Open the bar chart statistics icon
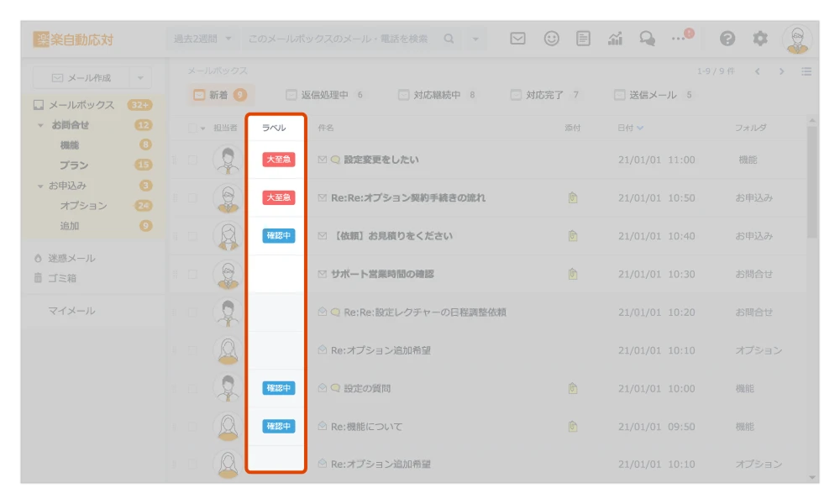 pyautogui.click(x=615, y=39)
